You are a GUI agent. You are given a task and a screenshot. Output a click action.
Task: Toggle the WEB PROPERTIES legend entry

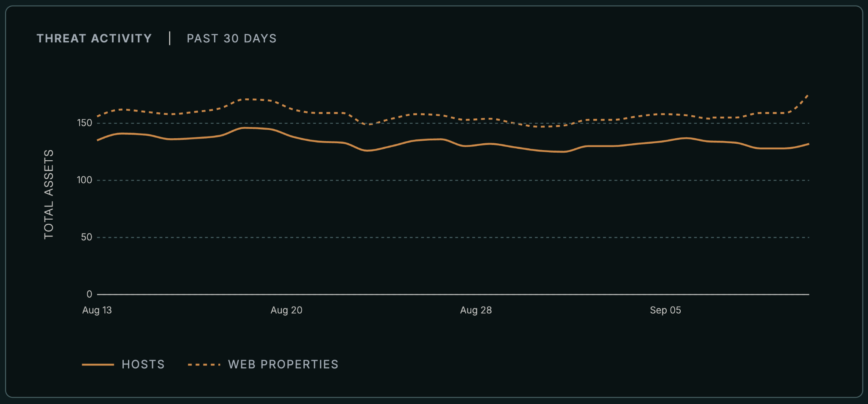[x=263, y=364]
